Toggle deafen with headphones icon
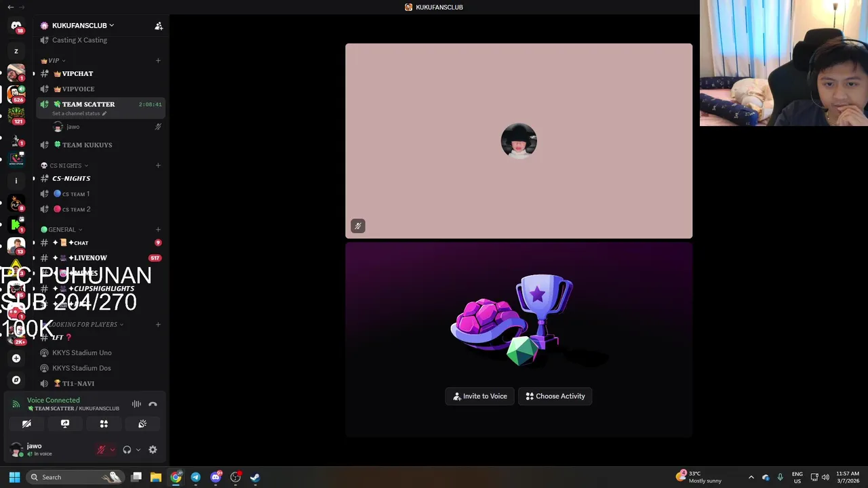 127,449
